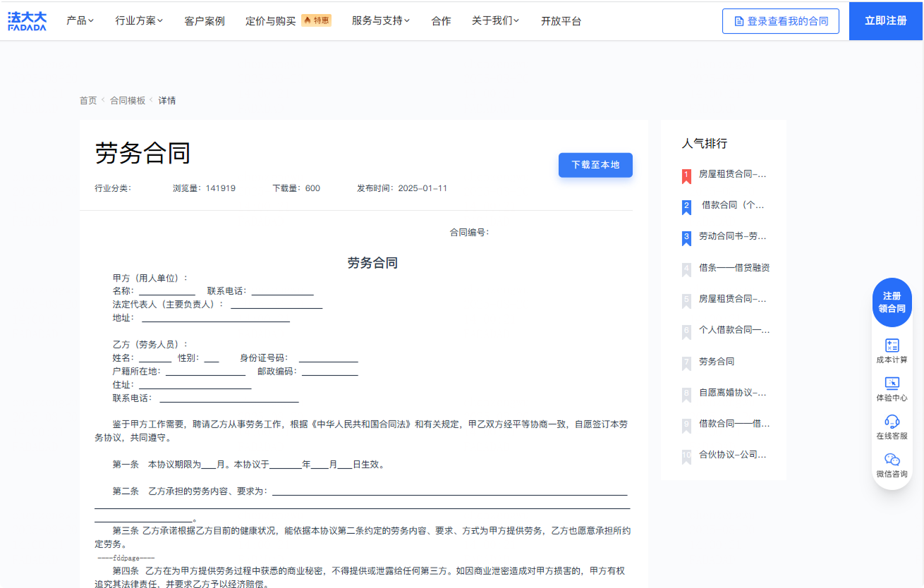The image size is (924, 588).
Task: Open the ranked 房屋租赁合同 entry at rank 5
Action: click(732, 299)
